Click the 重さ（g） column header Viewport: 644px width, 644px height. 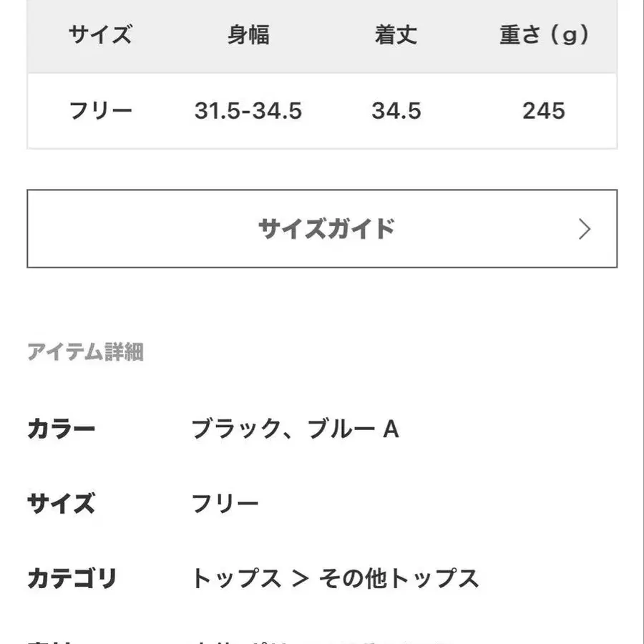[x=544, y=35]
